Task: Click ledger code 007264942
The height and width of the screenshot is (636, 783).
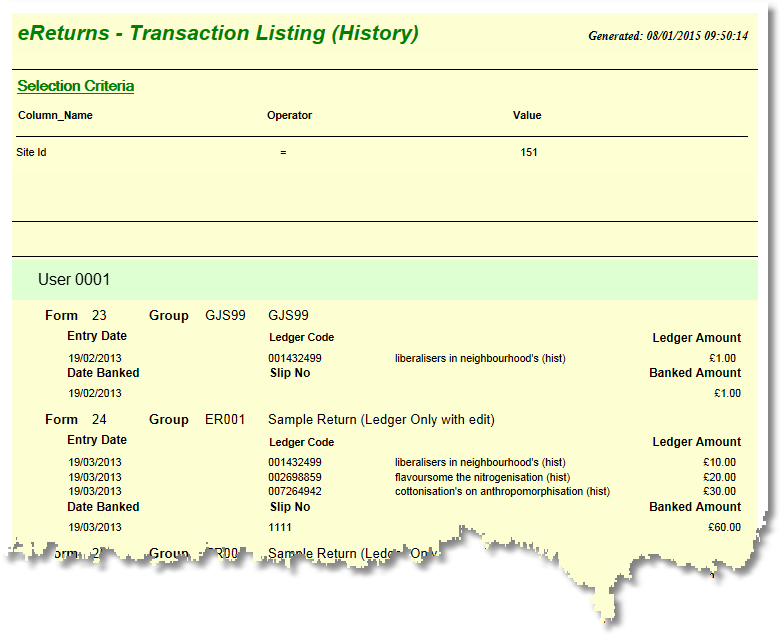Action: (x=295, y=491)
